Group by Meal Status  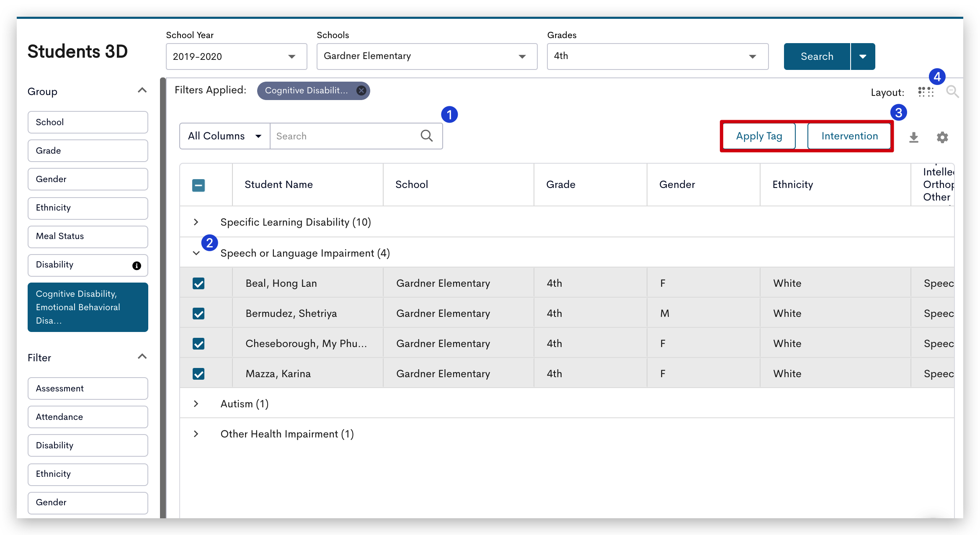(x=88, y=237)
